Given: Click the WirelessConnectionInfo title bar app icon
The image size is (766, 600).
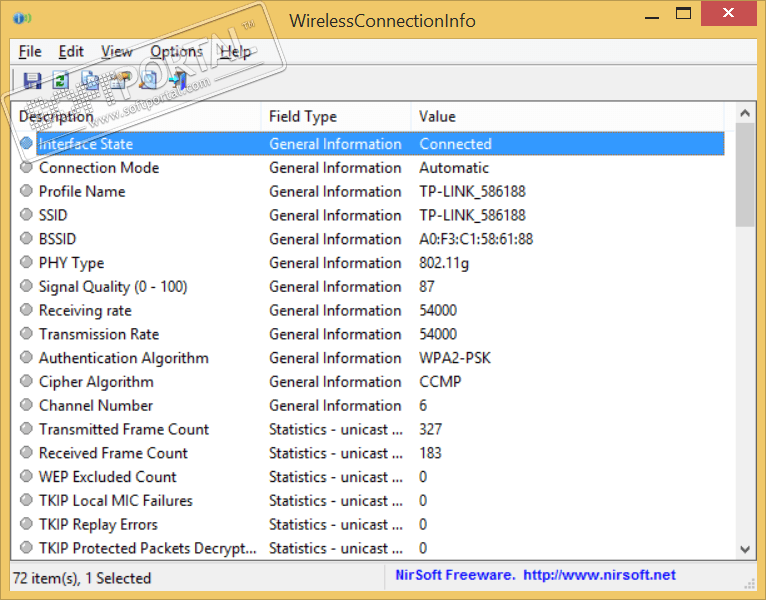Looking at the screenshot, I should (x=22, y=19).
